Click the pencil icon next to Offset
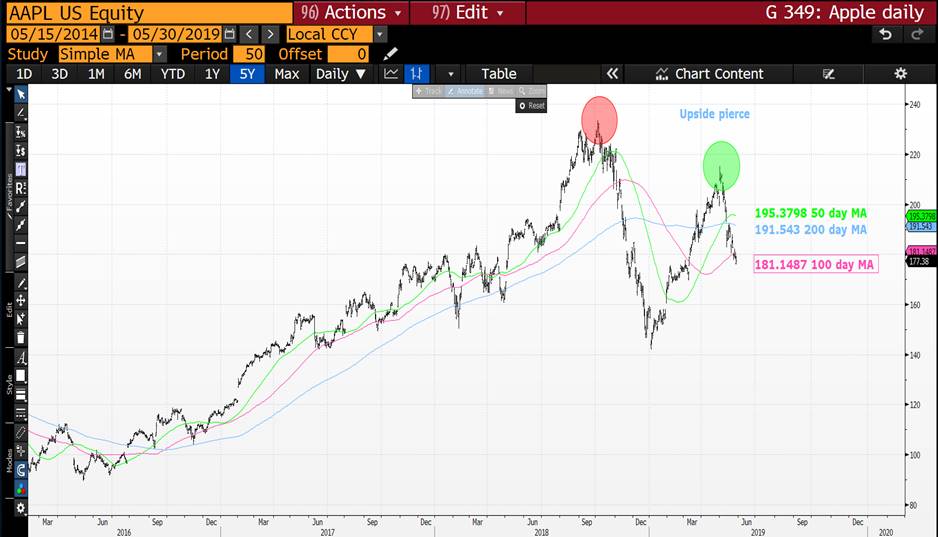938x537 pixels. tap(390, 54)
